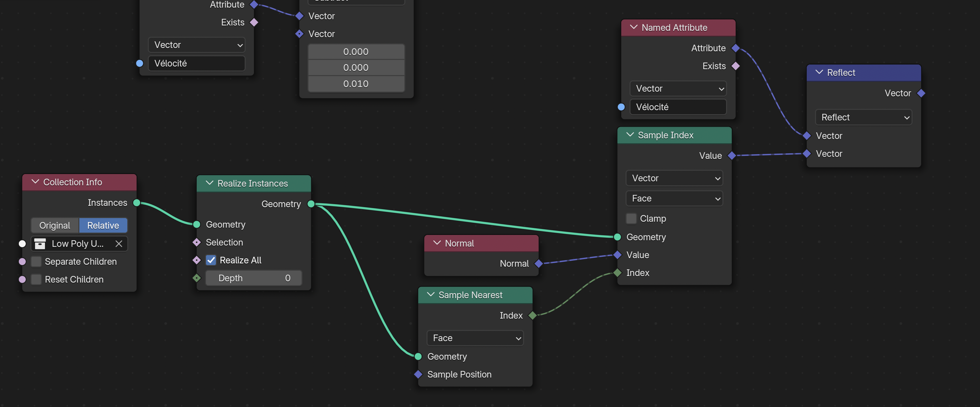
Task: Click Realize Instances Geometry output socket
Action: point(311,204)
